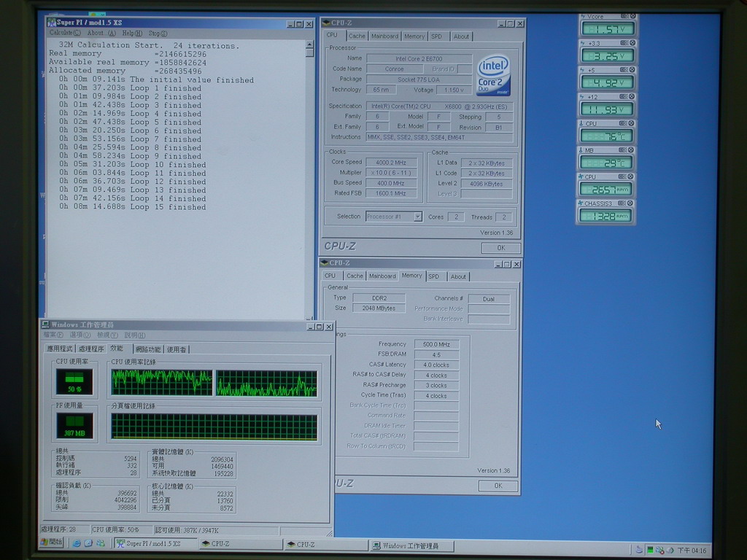Open Task Manager 選項(O) menu

[80, 335]
